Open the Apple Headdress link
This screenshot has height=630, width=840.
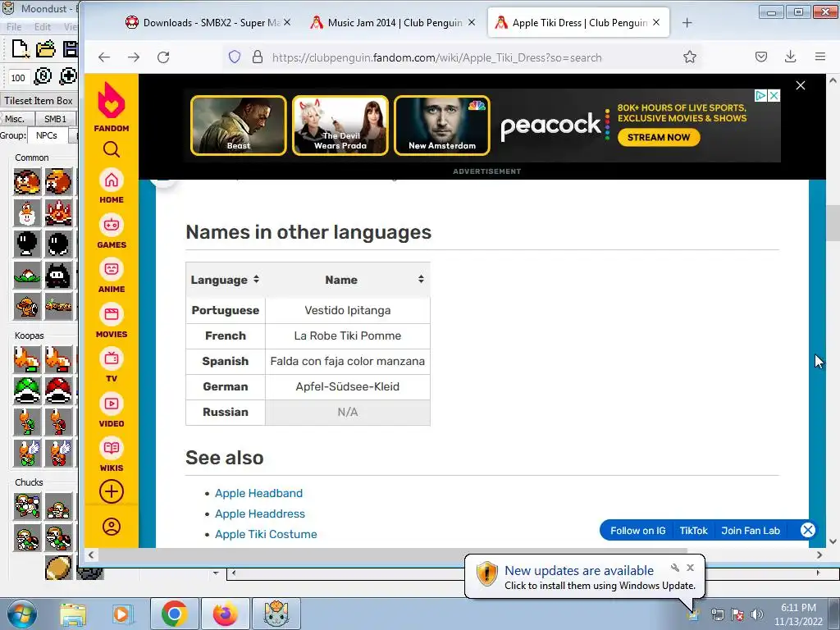pyautogui.click(x=260, y=514)
